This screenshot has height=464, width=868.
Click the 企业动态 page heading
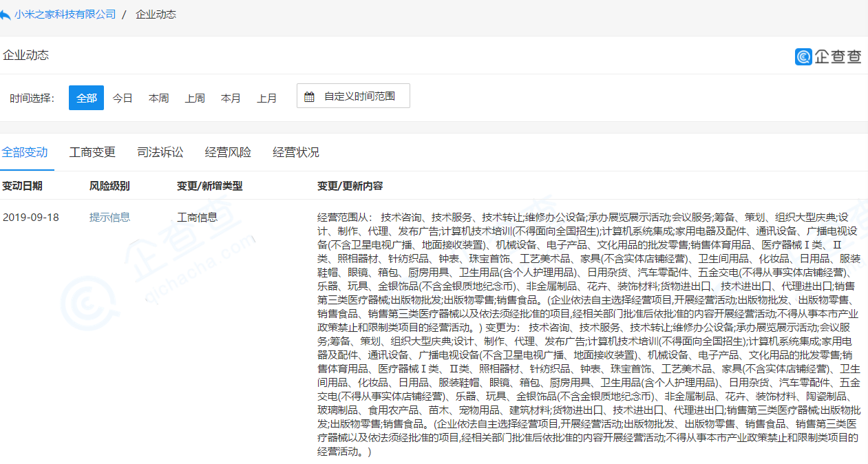(x=26, y=55)
